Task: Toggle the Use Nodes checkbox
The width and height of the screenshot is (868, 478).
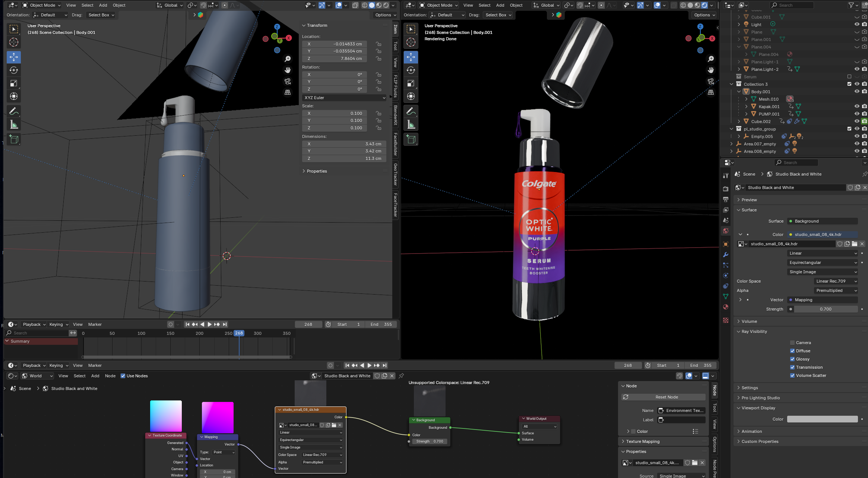Action: 123,376
